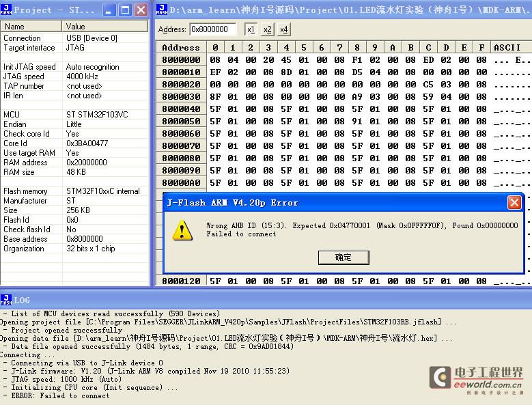Maximize the Project window
The width and height of the screenshot is (532, 405).
coord(125,10)
